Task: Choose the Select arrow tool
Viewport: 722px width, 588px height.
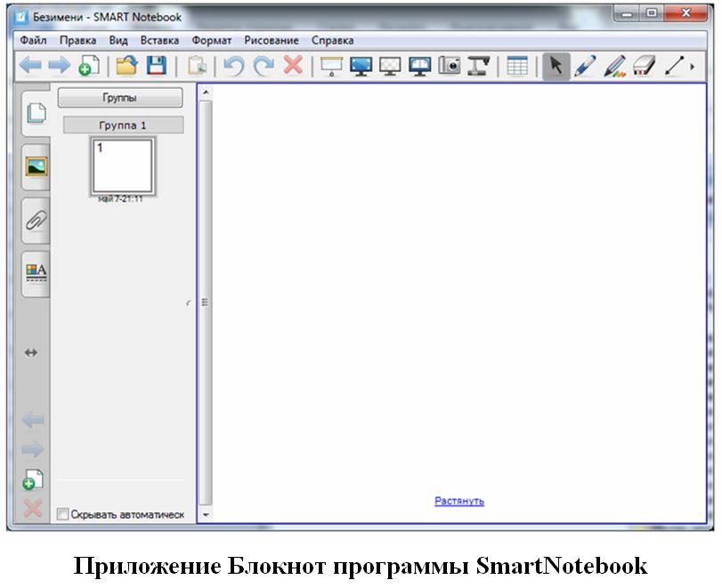Action: 556,66
